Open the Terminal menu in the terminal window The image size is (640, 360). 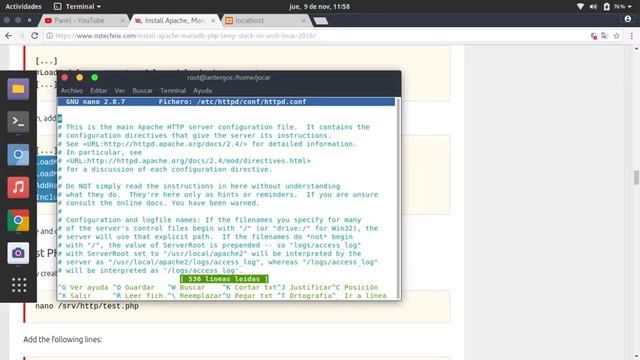tap(173, 91)
